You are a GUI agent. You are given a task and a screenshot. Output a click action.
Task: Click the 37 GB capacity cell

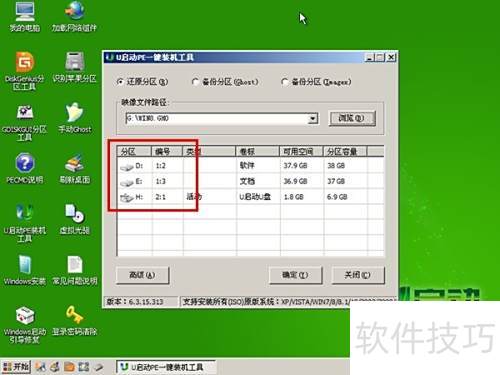336,181
